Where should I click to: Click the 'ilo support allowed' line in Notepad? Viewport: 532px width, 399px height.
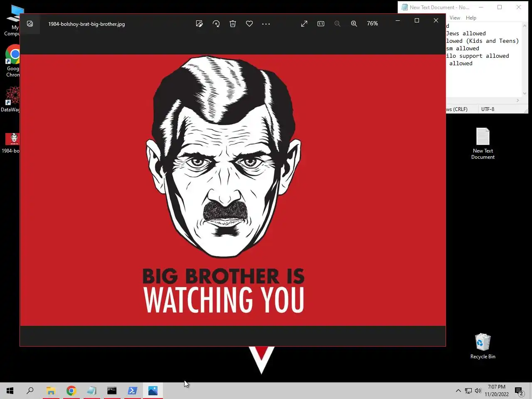tap(478, 56)
